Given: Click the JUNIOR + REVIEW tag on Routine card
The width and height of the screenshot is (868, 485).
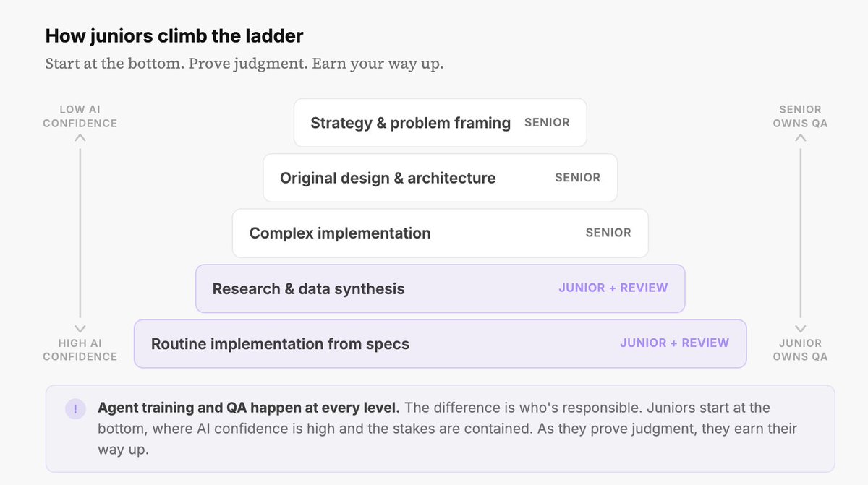Looking at the screenshot, I should tap(674, 343).
